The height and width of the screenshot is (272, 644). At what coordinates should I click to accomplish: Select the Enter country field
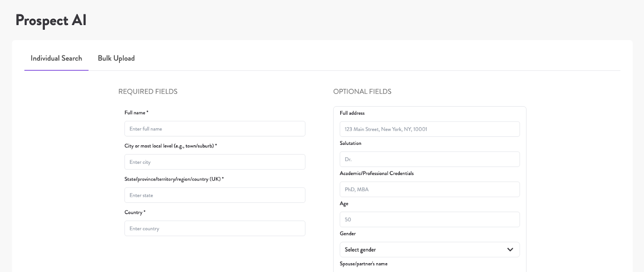[215, 228]
